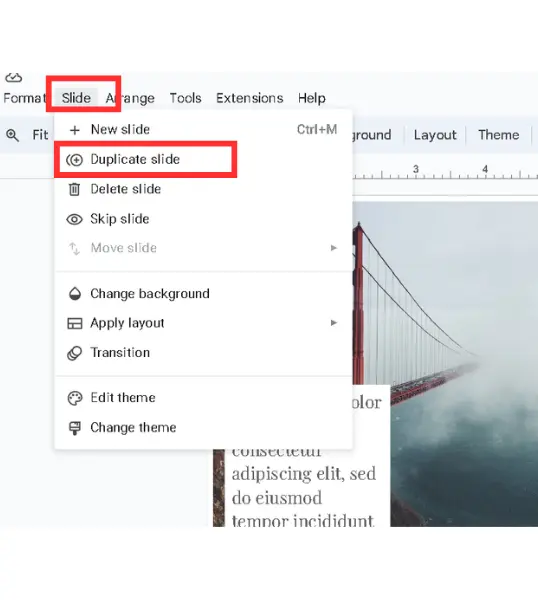Open the Slide menu

76,98
